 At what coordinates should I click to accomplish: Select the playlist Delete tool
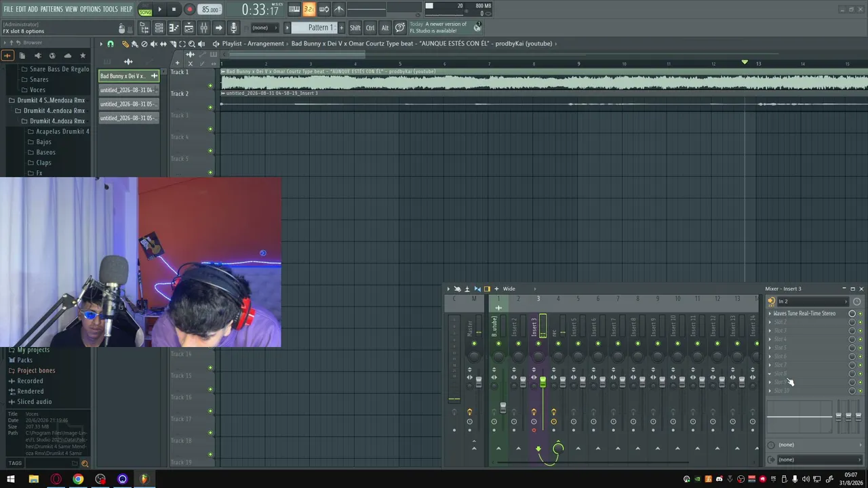144,44
